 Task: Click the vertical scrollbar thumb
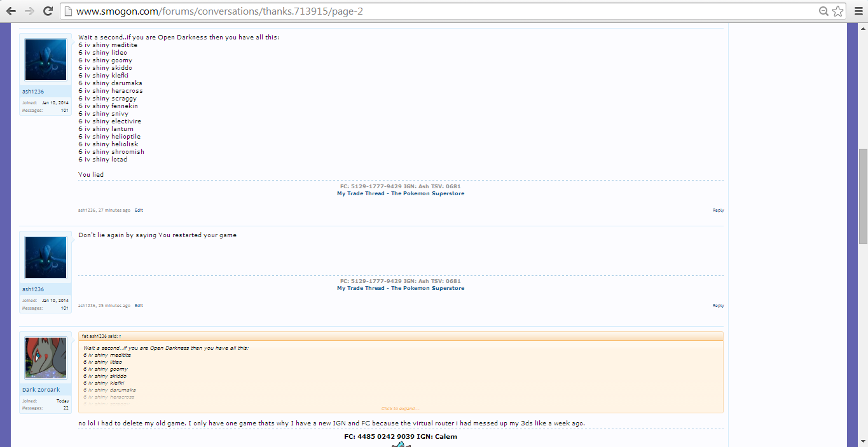(x=862, y=196)
